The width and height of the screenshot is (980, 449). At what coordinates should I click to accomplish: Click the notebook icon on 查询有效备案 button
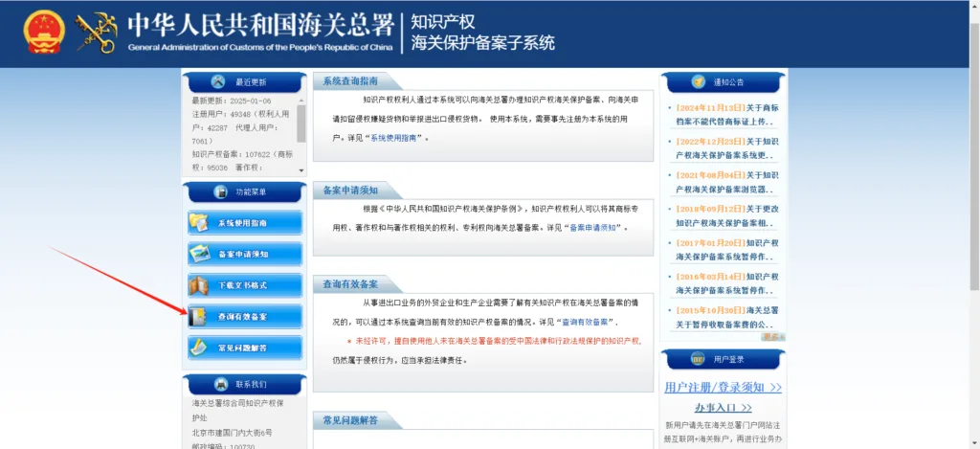[x=198, y=317]
